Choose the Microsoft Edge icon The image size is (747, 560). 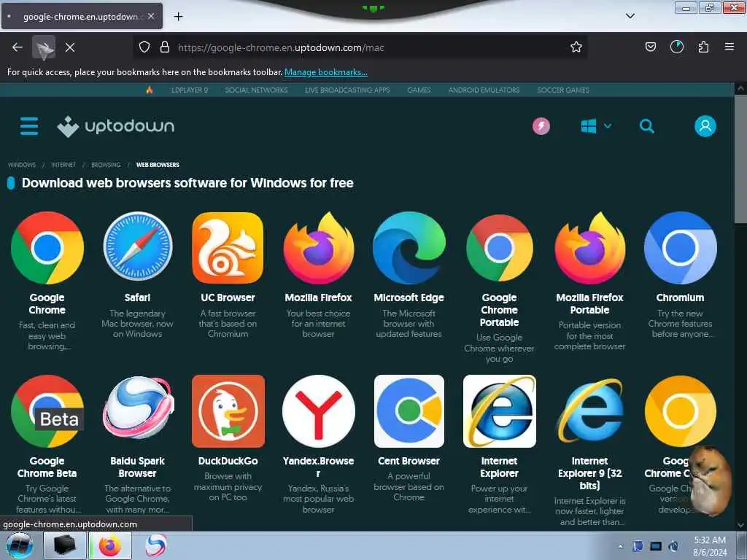(409, 248)
